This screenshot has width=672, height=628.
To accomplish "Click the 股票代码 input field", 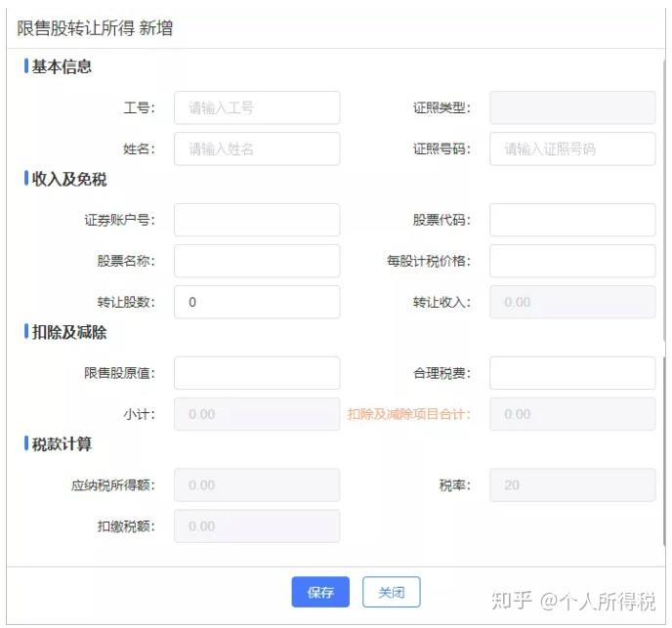I will [x=572, y=220].
